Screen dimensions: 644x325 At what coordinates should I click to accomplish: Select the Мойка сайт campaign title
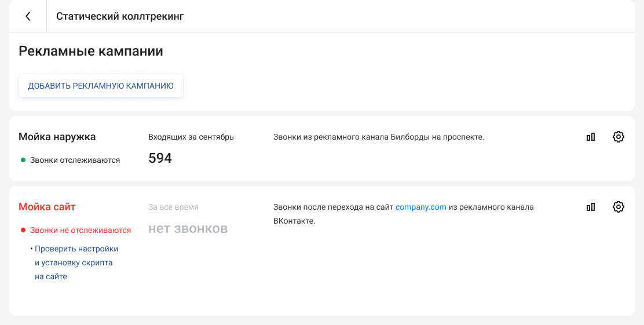(x=47, y=207)
